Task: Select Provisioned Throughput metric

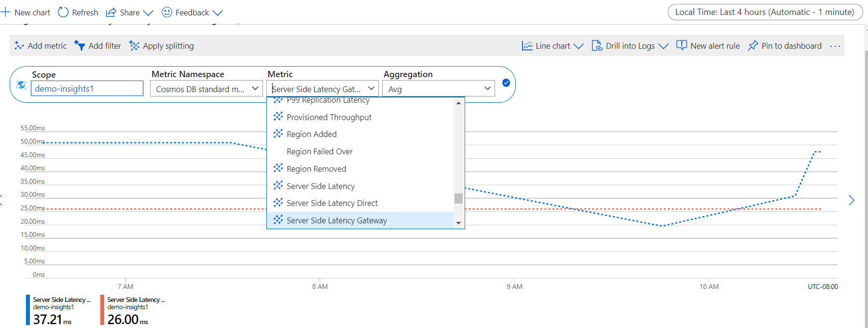Action: pyautogui.click(x=360, y=117)
